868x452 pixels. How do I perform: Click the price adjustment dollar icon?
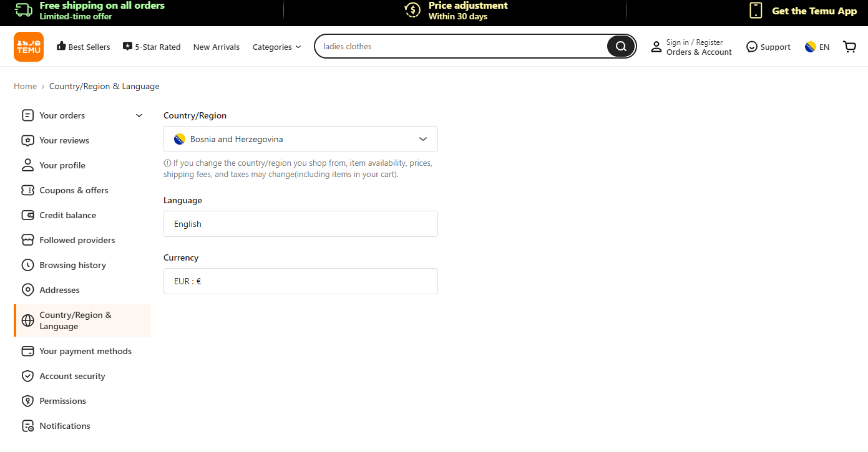pyautogui.click(x=412, y=10)
